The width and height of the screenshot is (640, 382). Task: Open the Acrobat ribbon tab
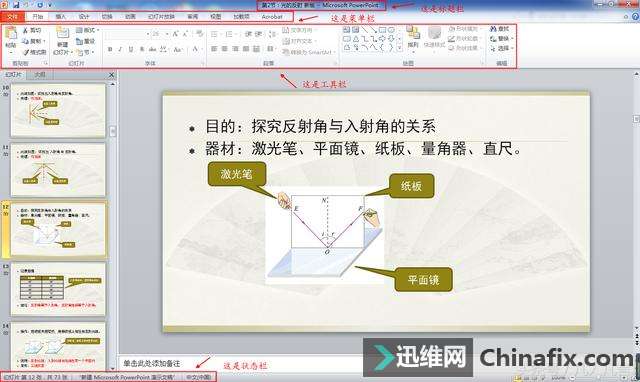(x=272, y=17)
